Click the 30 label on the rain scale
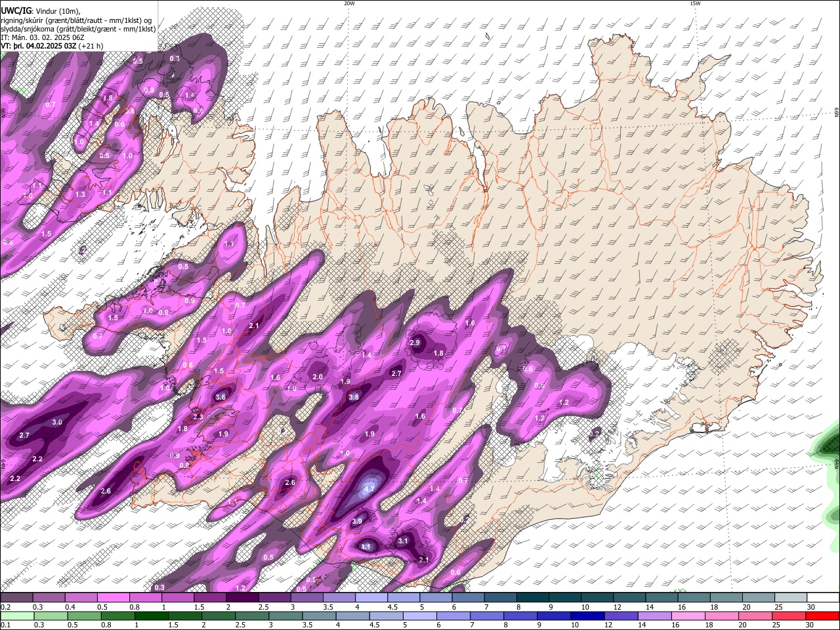The image size is (840, 630). point(809,625)
